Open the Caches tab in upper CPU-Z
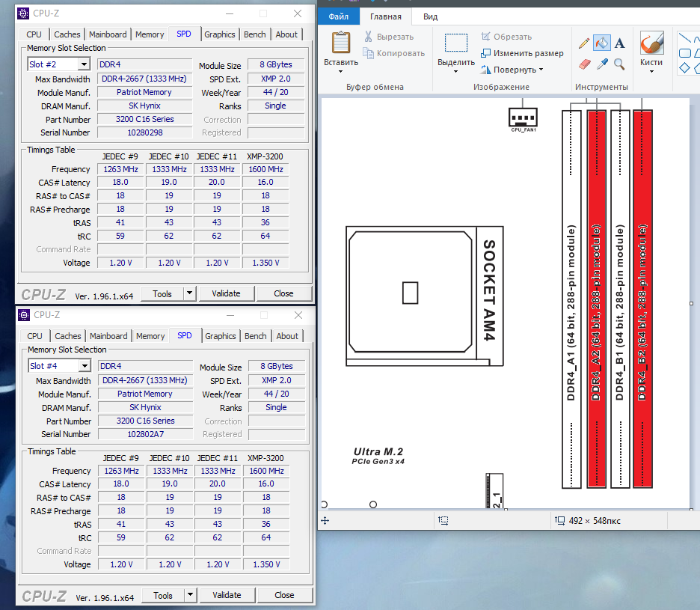The width and height of the screenshot is (700, 610). click(x=67, y=34)
